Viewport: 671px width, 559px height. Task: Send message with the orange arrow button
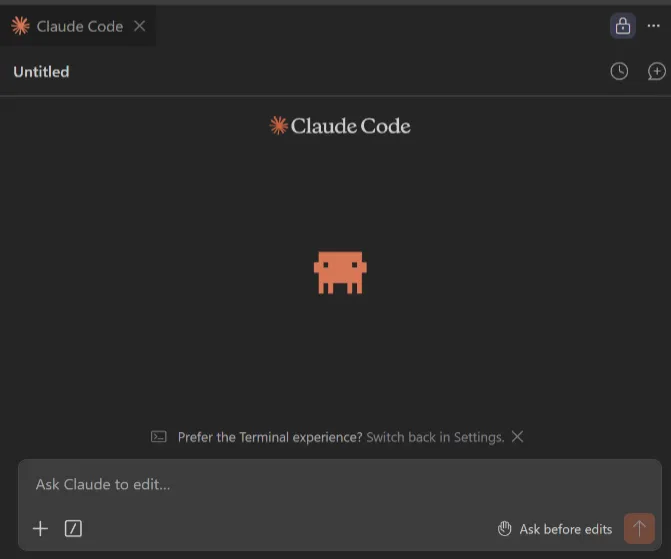pyautogui.click(x=639, y=528)
